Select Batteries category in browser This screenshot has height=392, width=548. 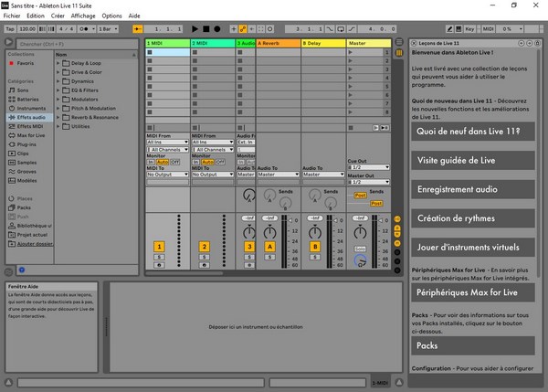(x=27, y=100)
